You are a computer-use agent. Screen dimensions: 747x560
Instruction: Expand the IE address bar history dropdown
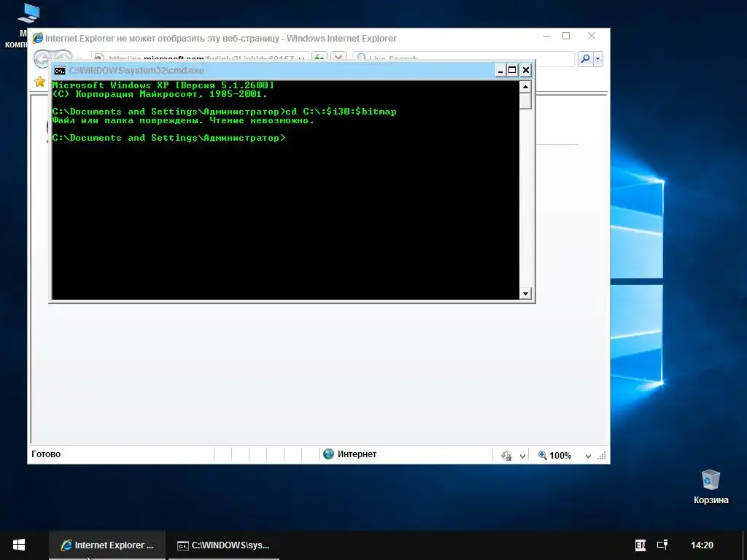301,58
